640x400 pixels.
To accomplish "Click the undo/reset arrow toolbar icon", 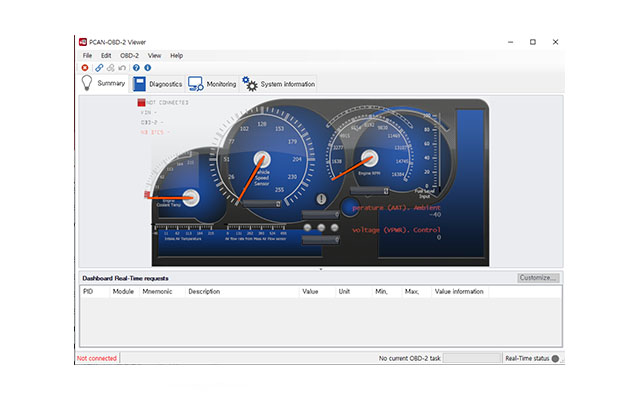I will pyautogui.click(x=122, y=68).
